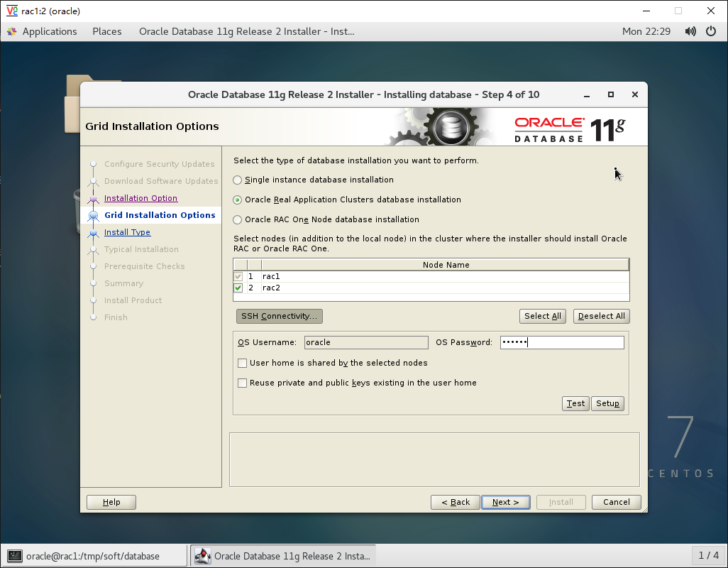728x568 pixels.
Task: Click Next to proceed
Action: click(506, 502)
